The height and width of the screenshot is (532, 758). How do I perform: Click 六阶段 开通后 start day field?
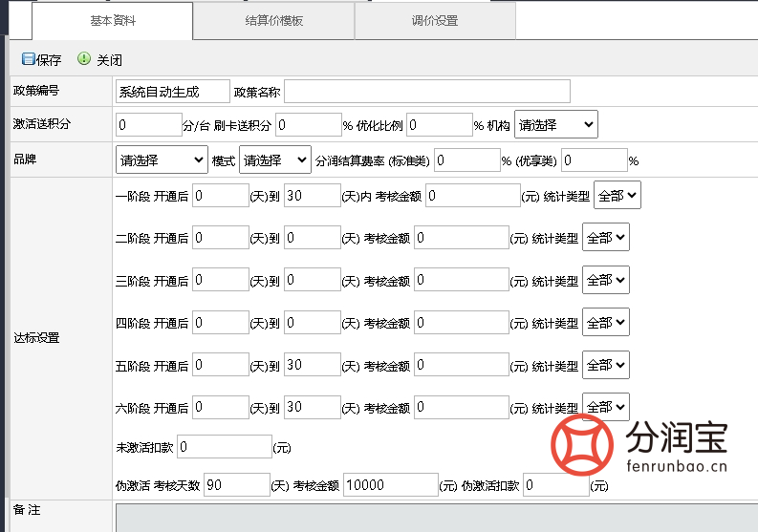(x=221, y=407)
